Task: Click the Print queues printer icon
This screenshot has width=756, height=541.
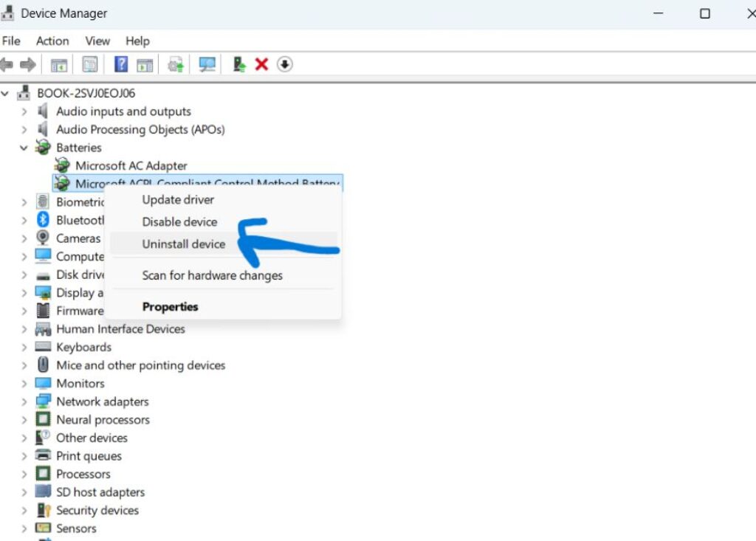Action: 43,455
